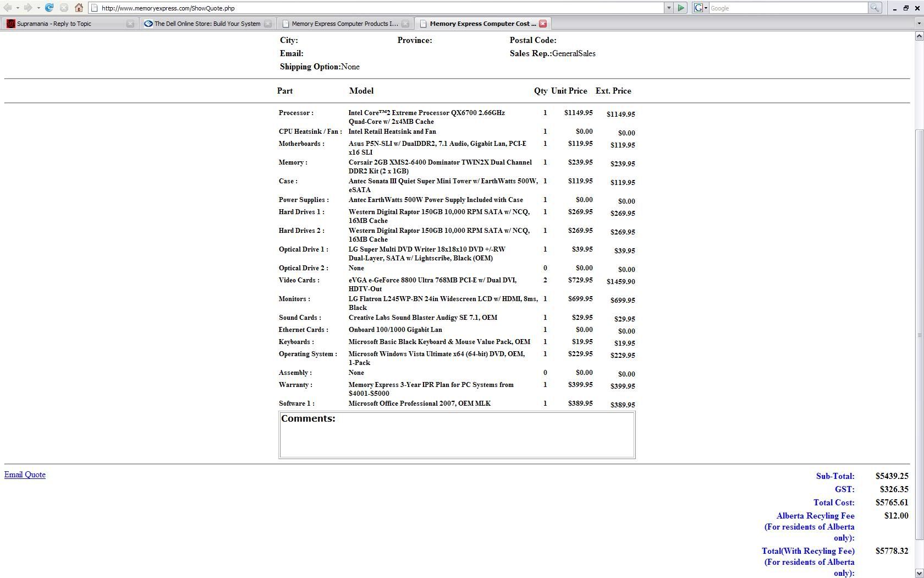Reload the page with the refresh icon
This screenshot has height=578, width=924.
pyautogui.click(x=49, y=8)
